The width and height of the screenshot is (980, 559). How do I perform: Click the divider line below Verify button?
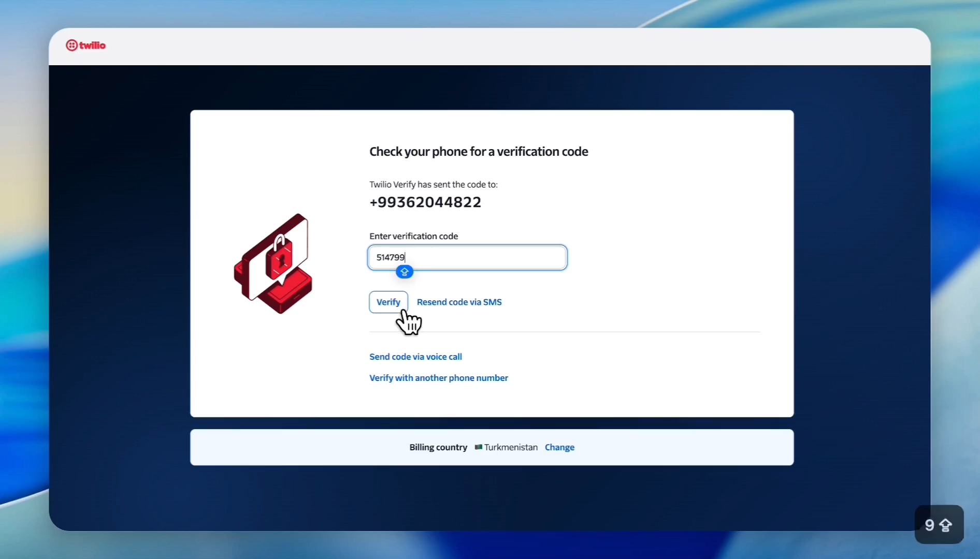tap(564, 332)
